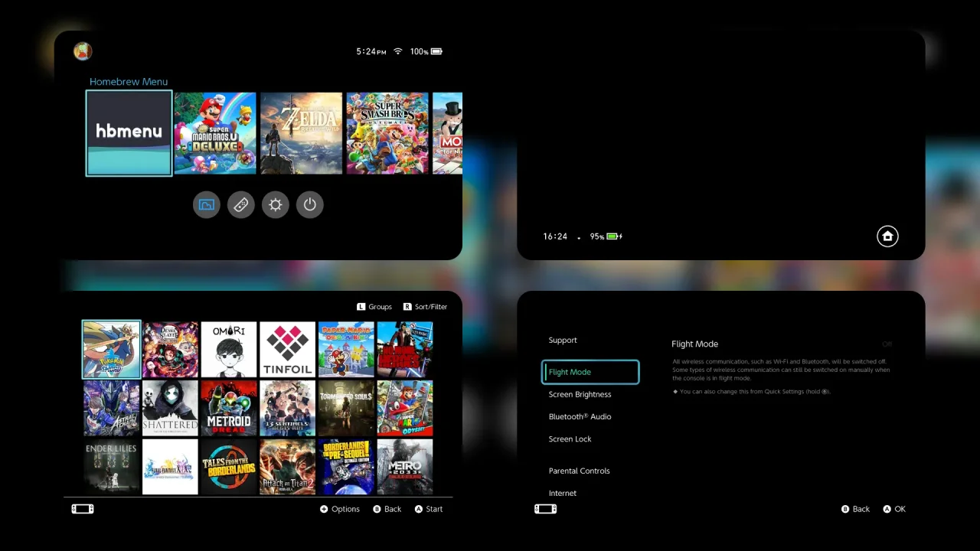This screenshot has width=980, height=551.
Task: Open Parental Controls settings
Action: (x=579, y=471)
